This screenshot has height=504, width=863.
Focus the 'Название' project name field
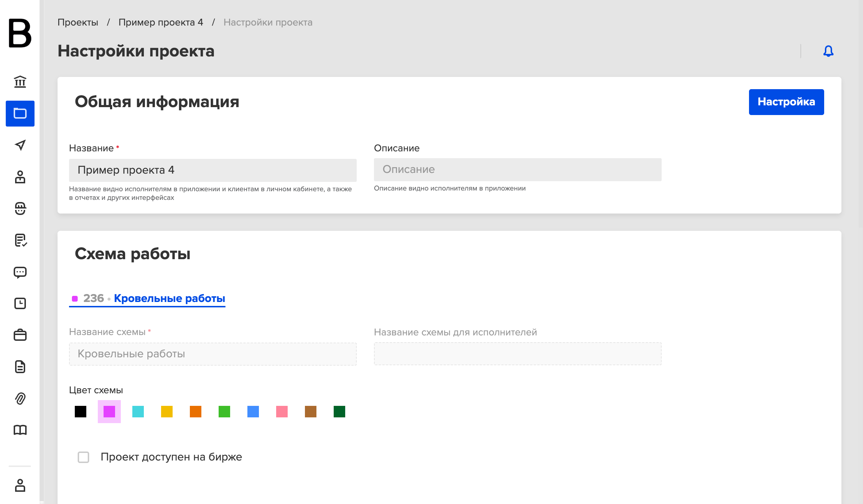coord(213,170)
